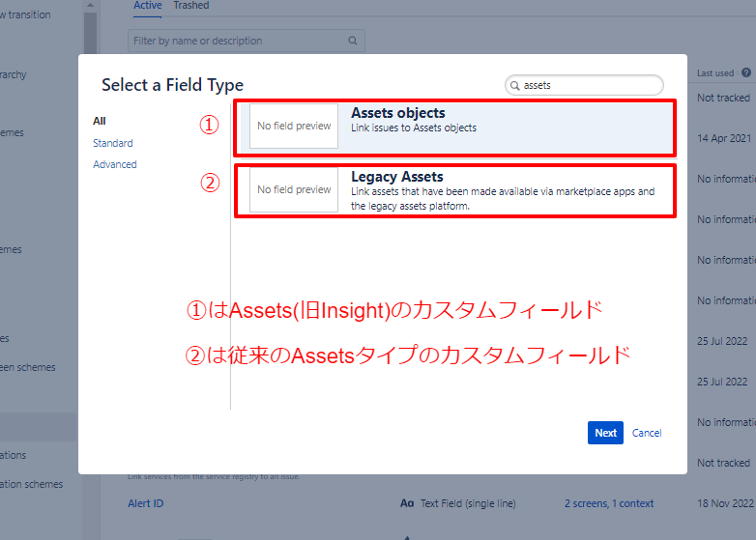The height and width of the screenshot is (540, 756).
Task: Click No field preview thumbnail for Legacy Assets
Action: (x=294, y=189)
